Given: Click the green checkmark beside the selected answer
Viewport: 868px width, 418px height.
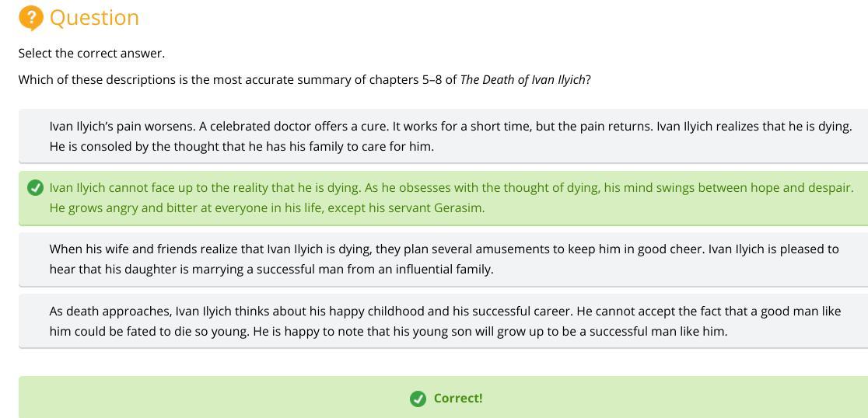Looking at the screenshot, I should pos(35,188).
